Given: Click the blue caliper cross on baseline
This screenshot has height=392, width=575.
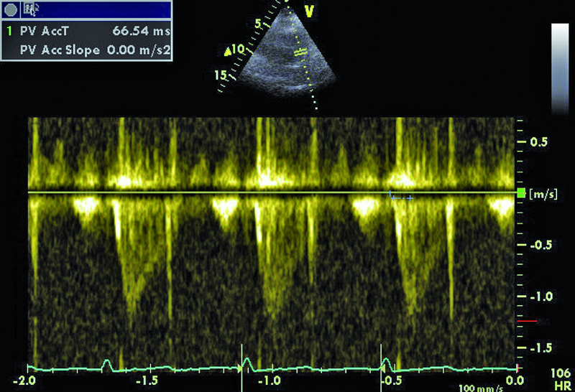Looking at the screenshot, I should pyautogui.click(x=392, y=195).
